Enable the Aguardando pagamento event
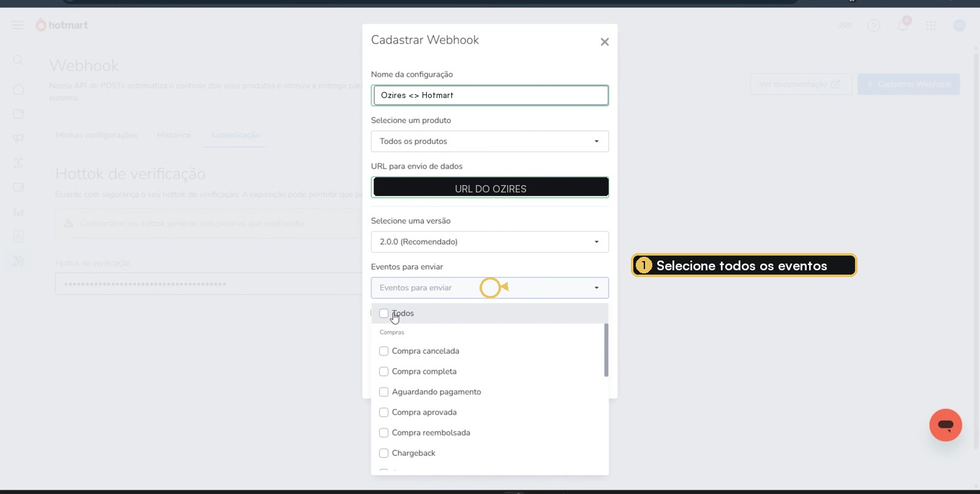 (384, 392)
